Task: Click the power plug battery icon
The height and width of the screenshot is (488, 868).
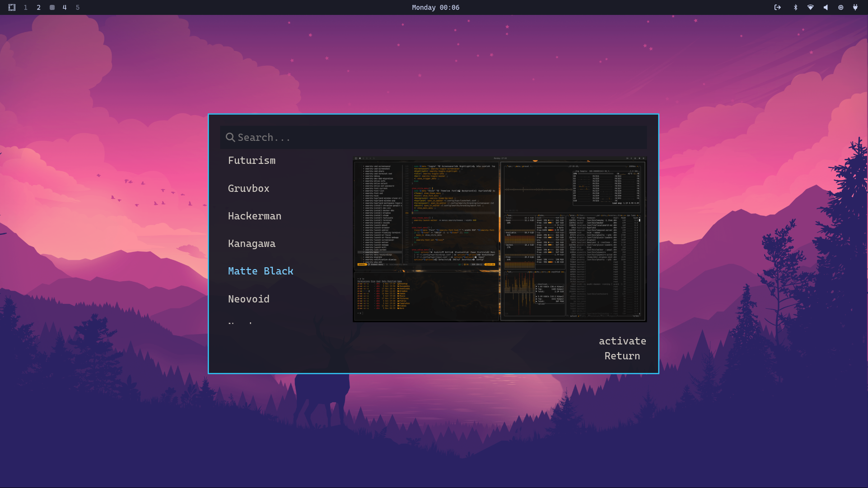Action: (855, 7)
